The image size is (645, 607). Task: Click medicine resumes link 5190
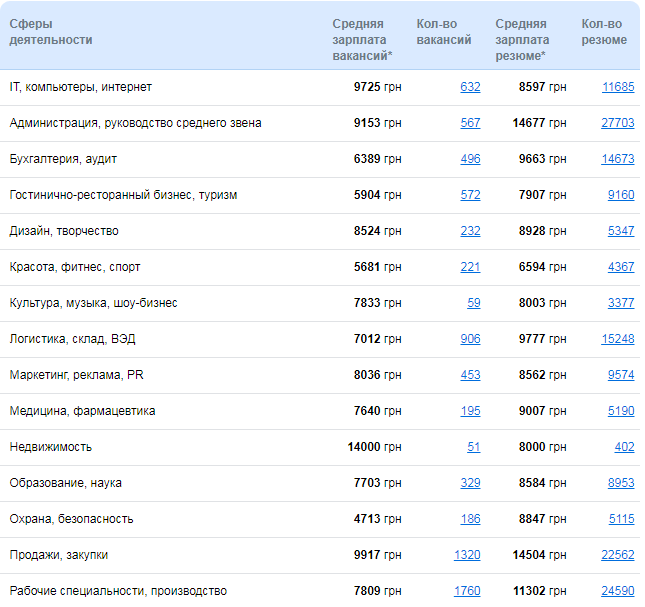[x=621, y=411]
